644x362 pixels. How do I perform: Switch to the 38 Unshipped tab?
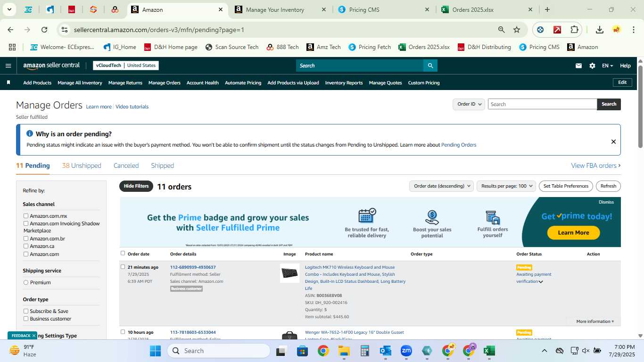pos(82,165)
